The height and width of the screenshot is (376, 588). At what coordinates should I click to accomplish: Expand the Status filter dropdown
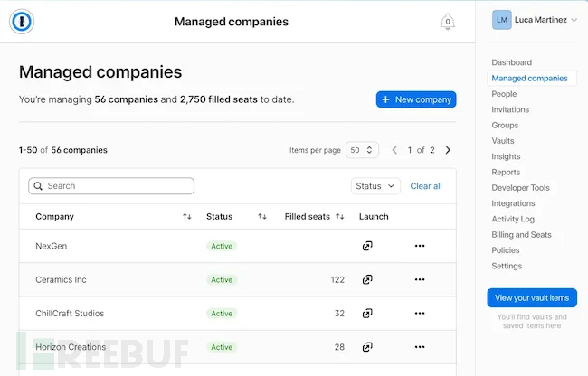tap(375, 186)
